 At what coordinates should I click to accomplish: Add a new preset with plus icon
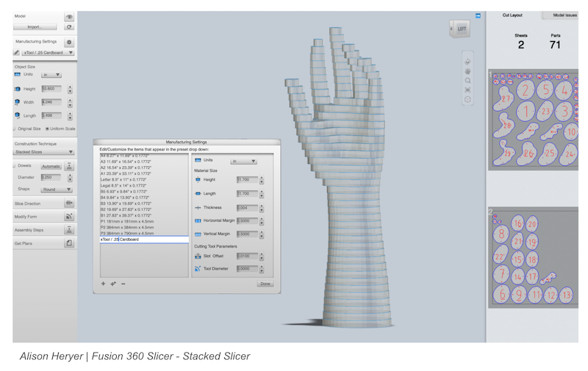click(103, 284)
